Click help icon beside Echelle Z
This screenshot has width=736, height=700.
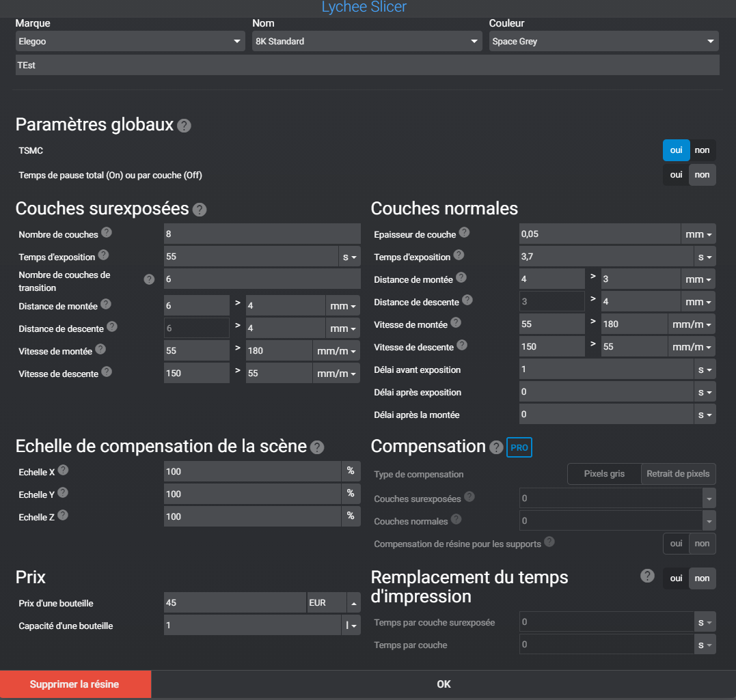tap(63, 516)
